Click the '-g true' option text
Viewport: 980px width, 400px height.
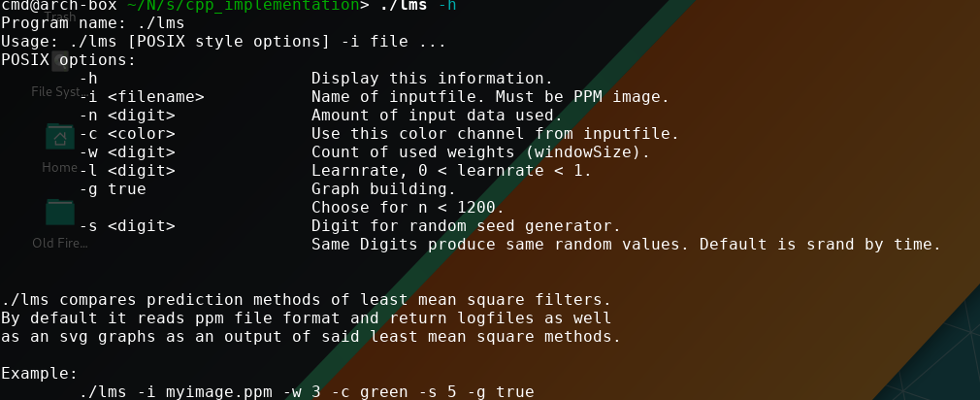tap(114, 188)
